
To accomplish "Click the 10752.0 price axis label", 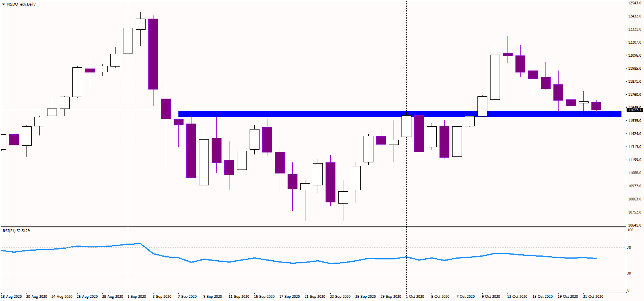I will point(635,212).
